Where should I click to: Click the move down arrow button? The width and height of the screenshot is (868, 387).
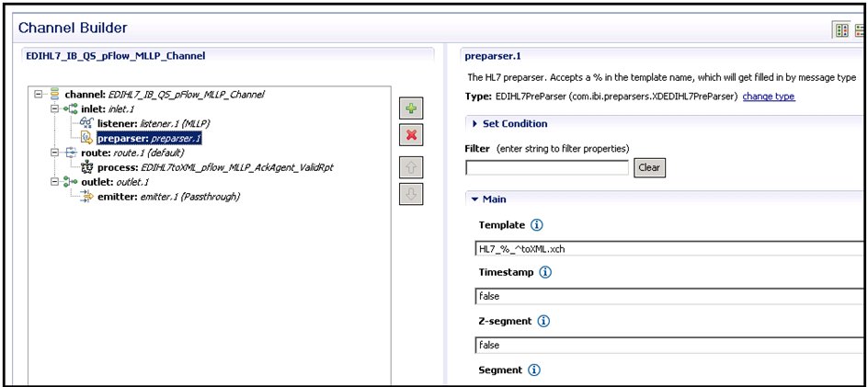(x=411, y=194)
